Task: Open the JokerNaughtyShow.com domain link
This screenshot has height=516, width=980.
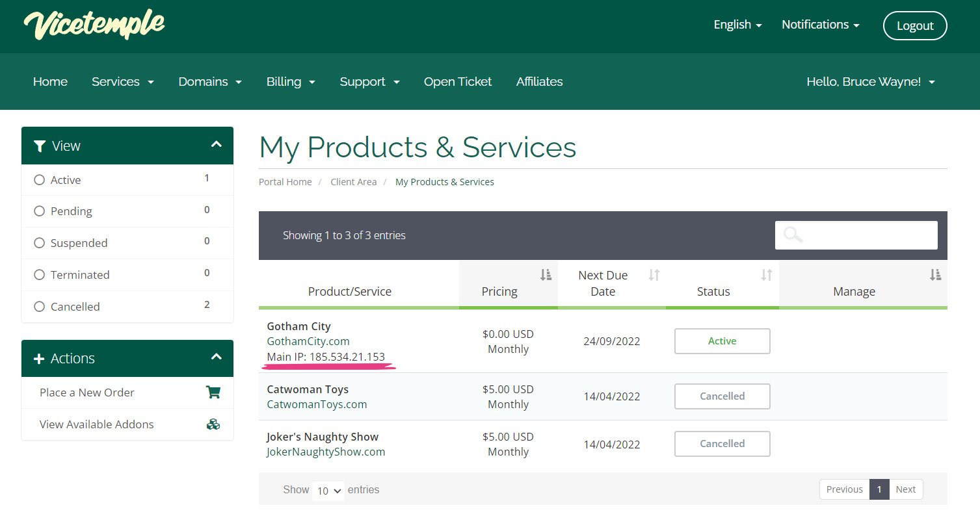Action: [326, 452]
